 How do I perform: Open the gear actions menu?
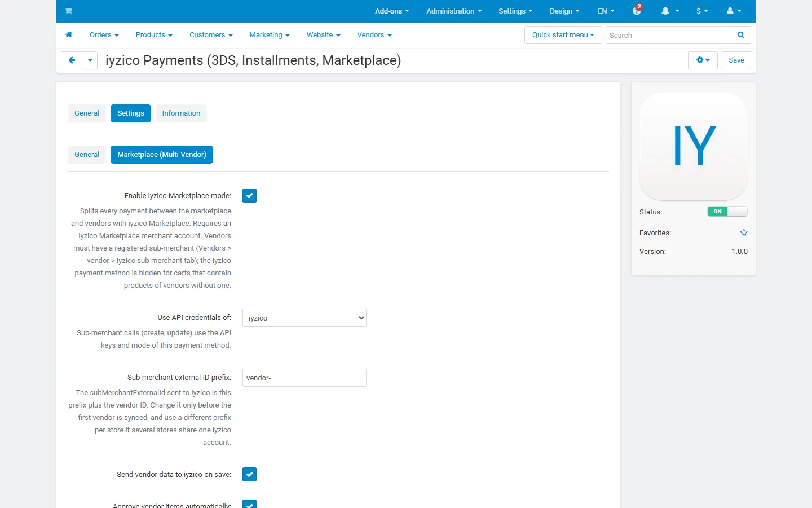tap(703, 60)
